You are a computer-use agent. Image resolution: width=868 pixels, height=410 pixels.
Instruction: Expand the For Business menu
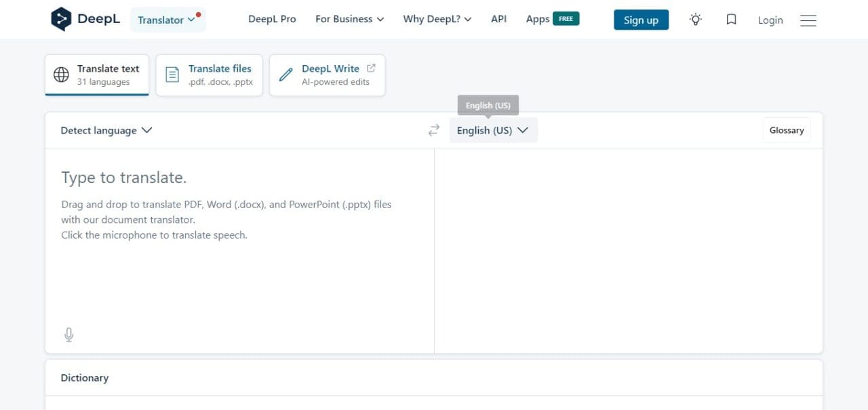tap(349, 19)
